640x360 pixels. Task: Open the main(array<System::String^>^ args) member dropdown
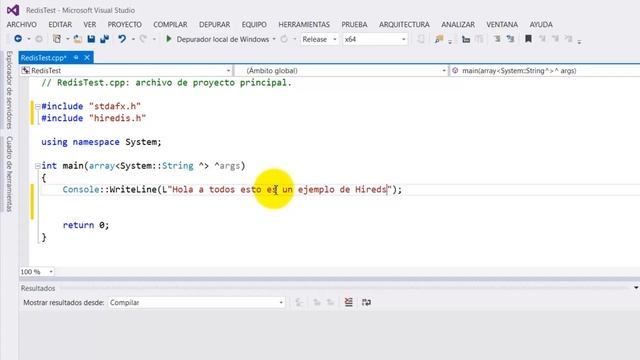pyautogui.click(x=545, y=71)
